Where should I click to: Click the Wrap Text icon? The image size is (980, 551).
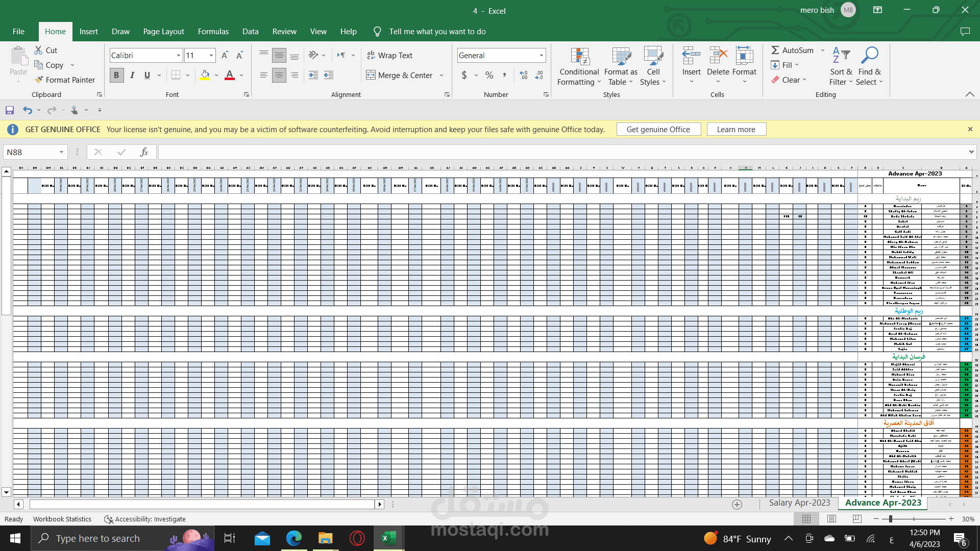371,55
